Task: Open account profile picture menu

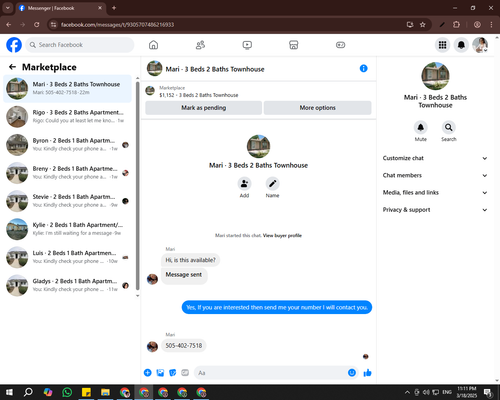Action: (480, 45)
